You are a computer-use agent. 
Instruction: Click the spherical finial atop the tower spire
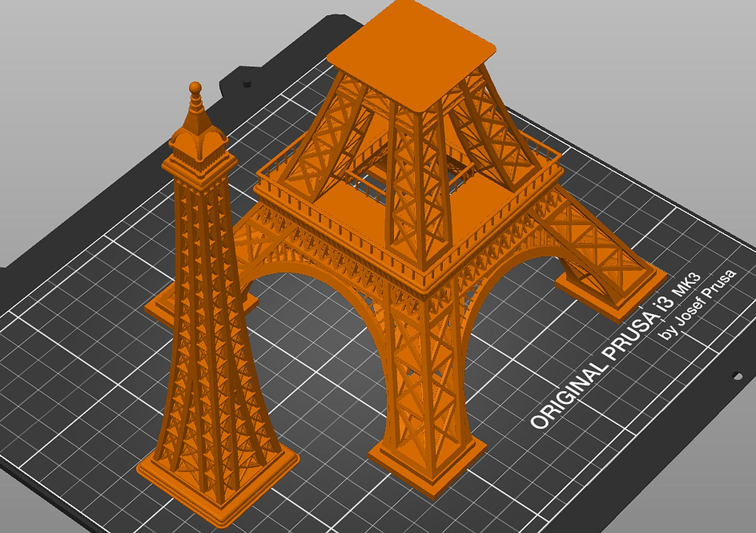(x=195, y=87)
